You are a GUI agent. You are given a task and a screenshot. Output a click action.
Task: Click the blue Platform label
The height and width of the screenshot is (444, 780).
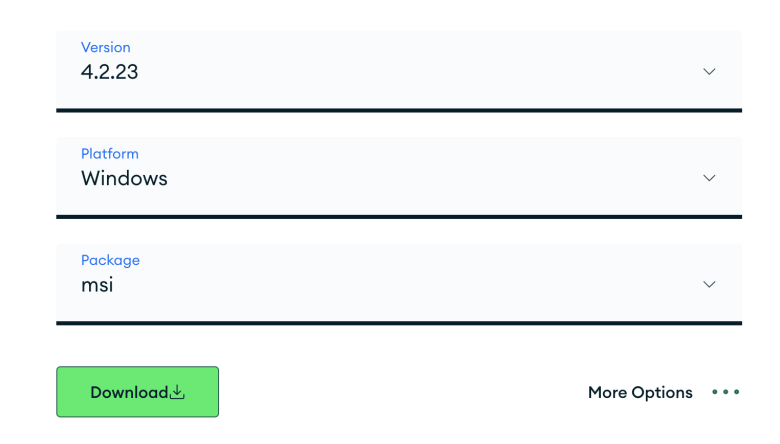pyautogui.click(x=109, y=154)
